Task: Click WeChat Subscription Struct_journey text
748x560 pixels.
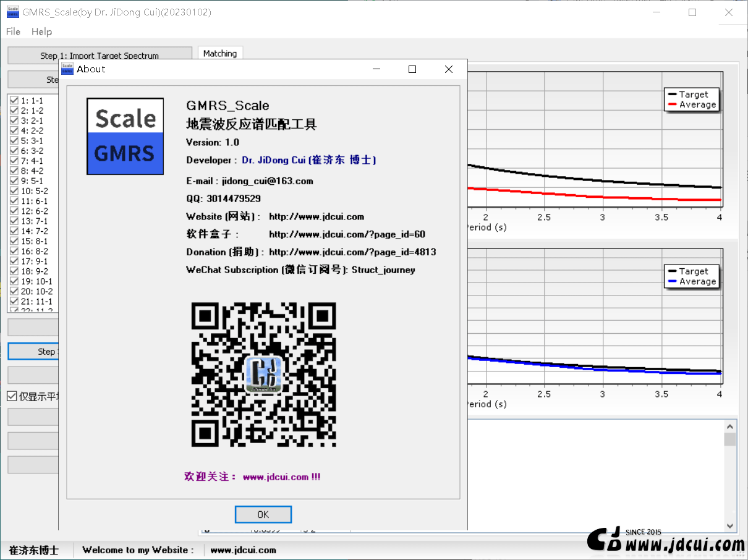Action: 300,269
